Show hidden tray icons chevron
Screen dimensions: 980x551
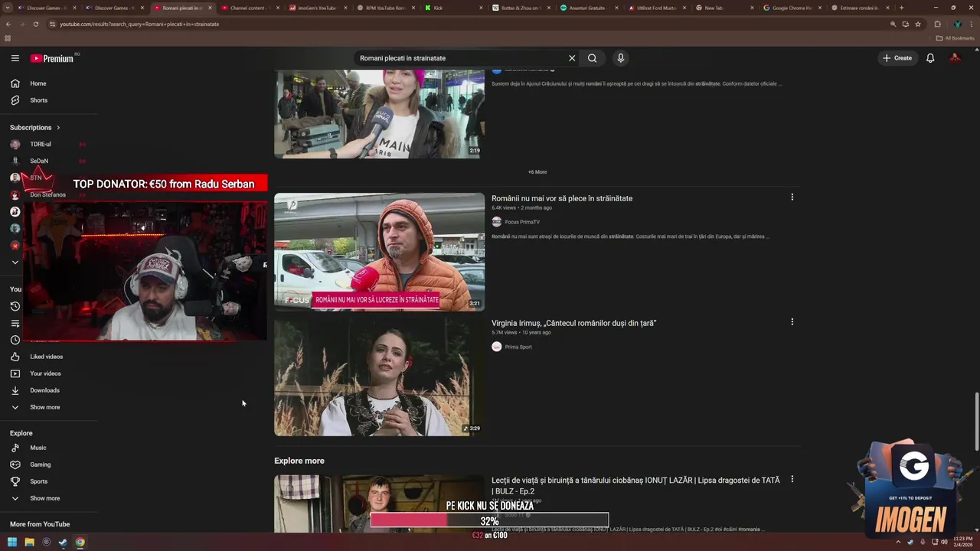click(899, 543)
